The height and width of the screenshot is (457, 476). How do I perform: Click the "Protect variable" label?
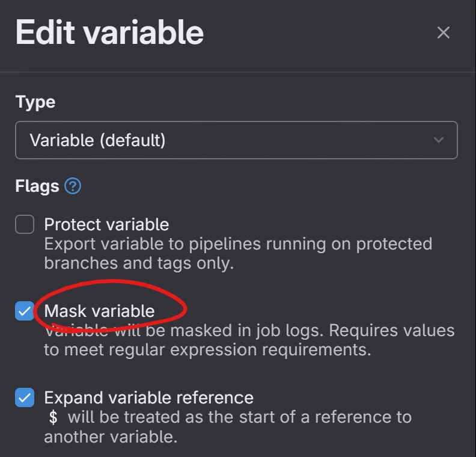106,224
